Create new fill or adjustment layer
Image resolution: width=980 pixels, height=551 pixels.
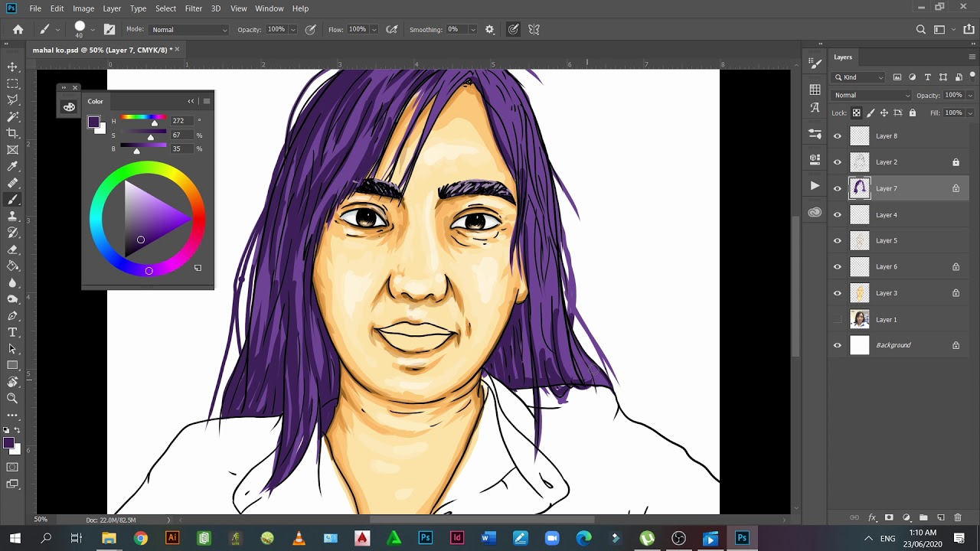click(x=906, y=518)
